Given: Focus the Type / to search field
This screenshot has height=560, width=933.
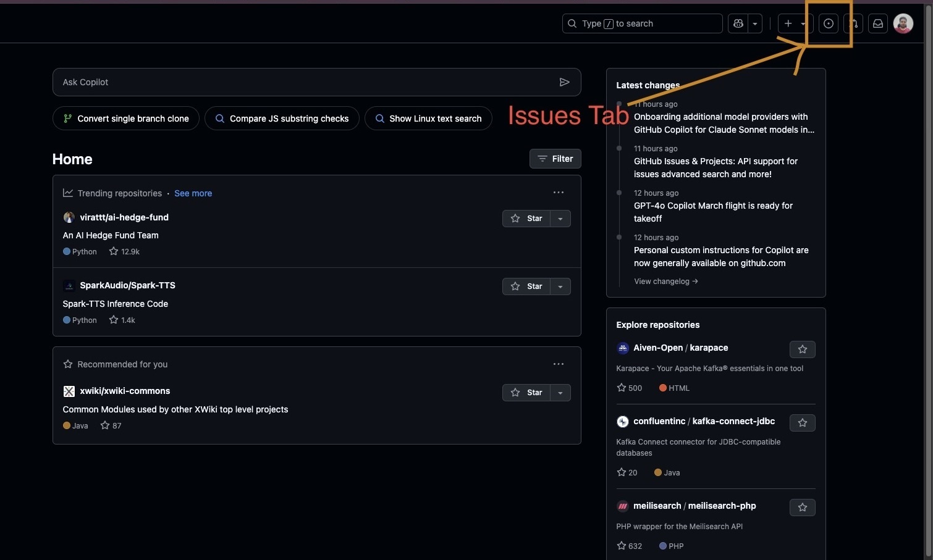Looking at the screenshot, I should (x=642, y=23).
